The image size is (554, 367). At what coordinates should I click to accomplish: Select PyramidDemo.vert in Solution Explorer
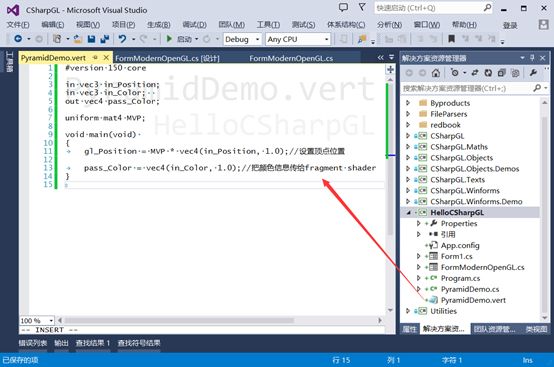pos(473,300)
